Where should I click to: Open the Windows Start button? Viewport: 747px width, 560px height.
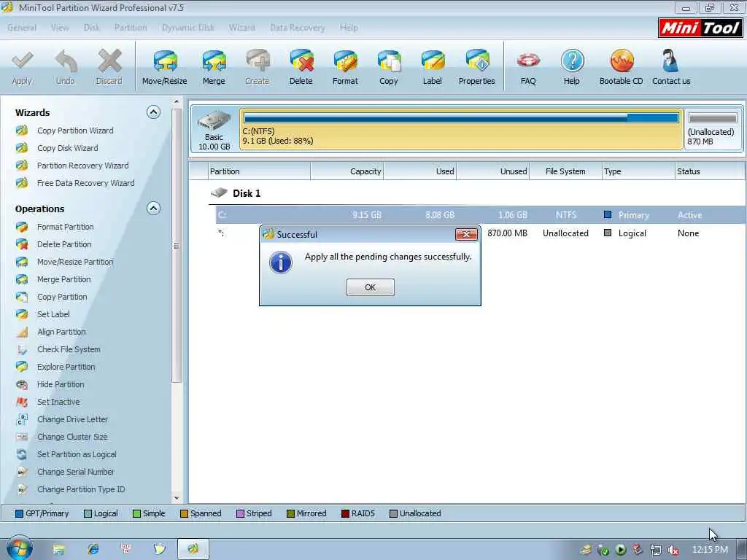click(20, 548)
